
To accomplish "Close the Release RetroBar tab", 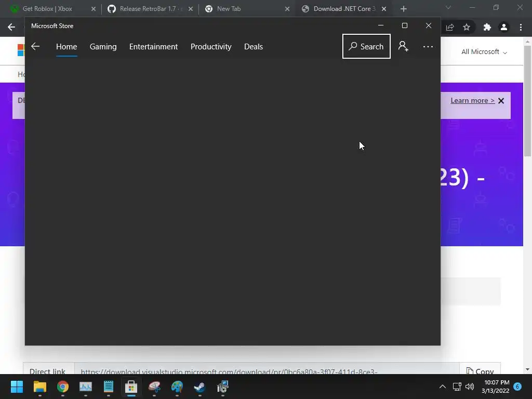I will click(x=191, y=9).
